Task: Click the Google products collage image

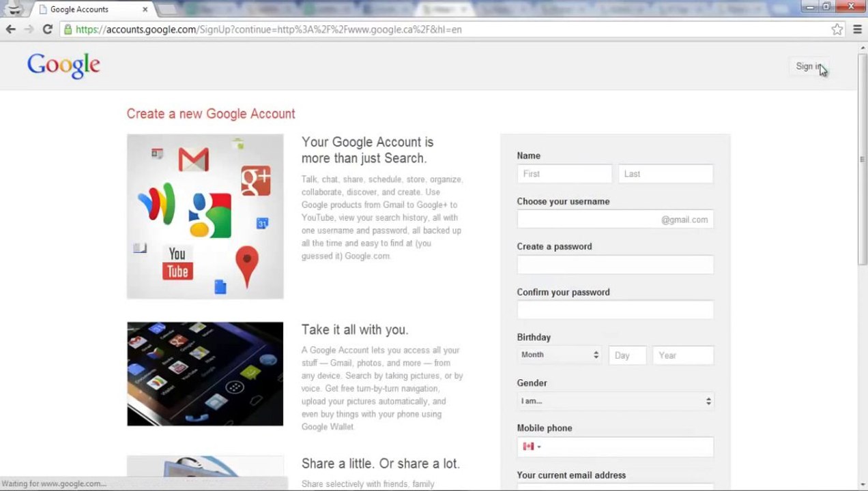Action: 205,216
